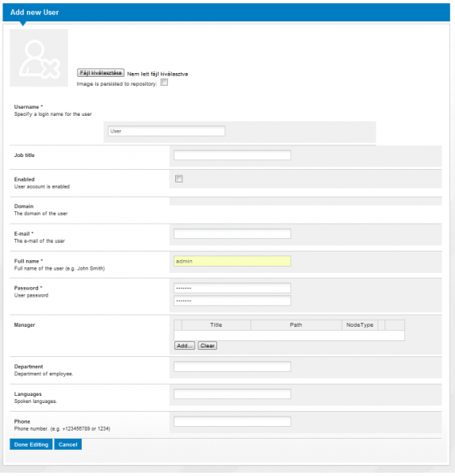Click the 'Specify a login name for the user' text

coord(53,114)
